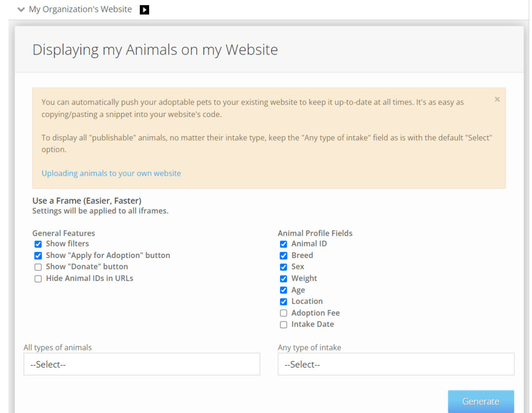This screenshot has height=413, width=532.
Task: Click the General Features label
Action: [63, 234]
